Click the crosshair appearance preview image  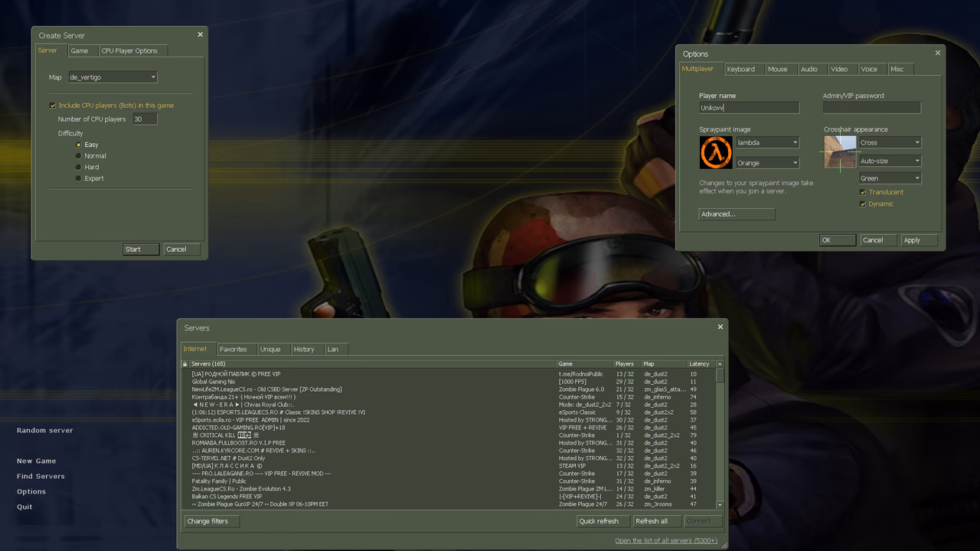click(x=840, y=152)
